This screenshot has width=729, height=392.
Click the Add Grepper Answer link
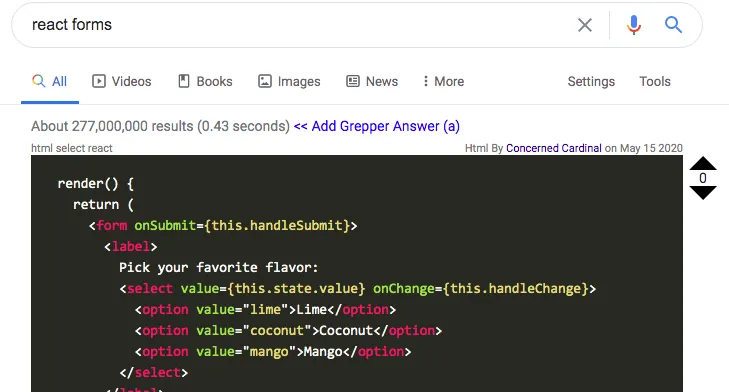tap(377, 126)
